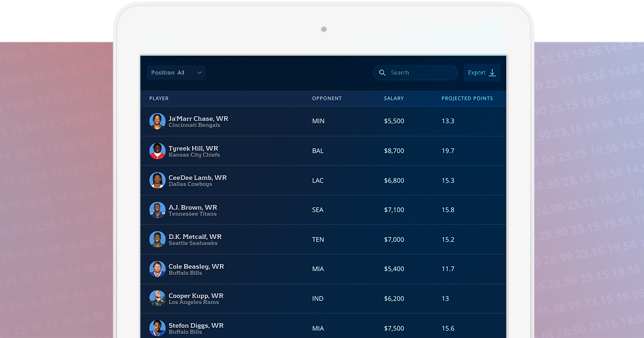Click the Export button
Viewport: 644px width, 338px height.
coord(482,73)
